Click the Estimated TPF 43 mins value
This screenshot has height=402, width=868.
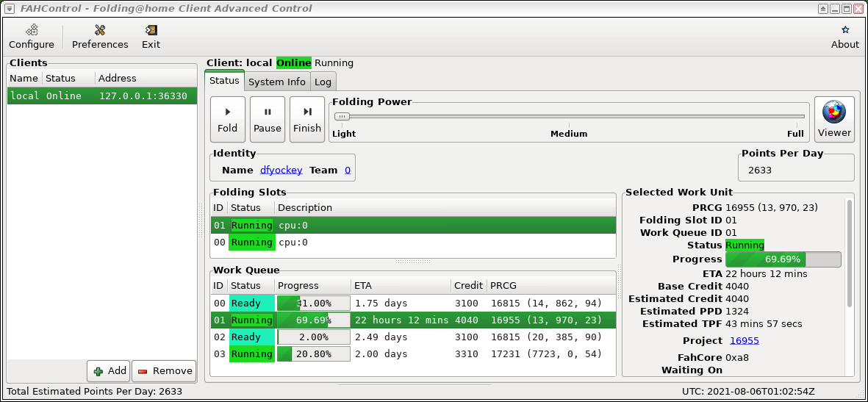coord(764,324)
